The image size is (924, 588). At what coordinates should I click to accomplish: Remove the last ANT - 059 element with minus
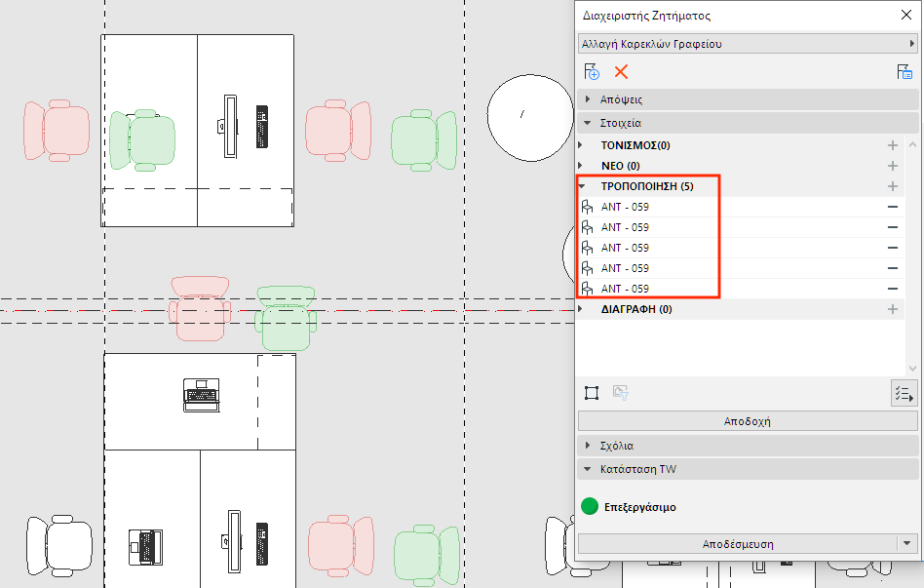(x=893, y=289)
